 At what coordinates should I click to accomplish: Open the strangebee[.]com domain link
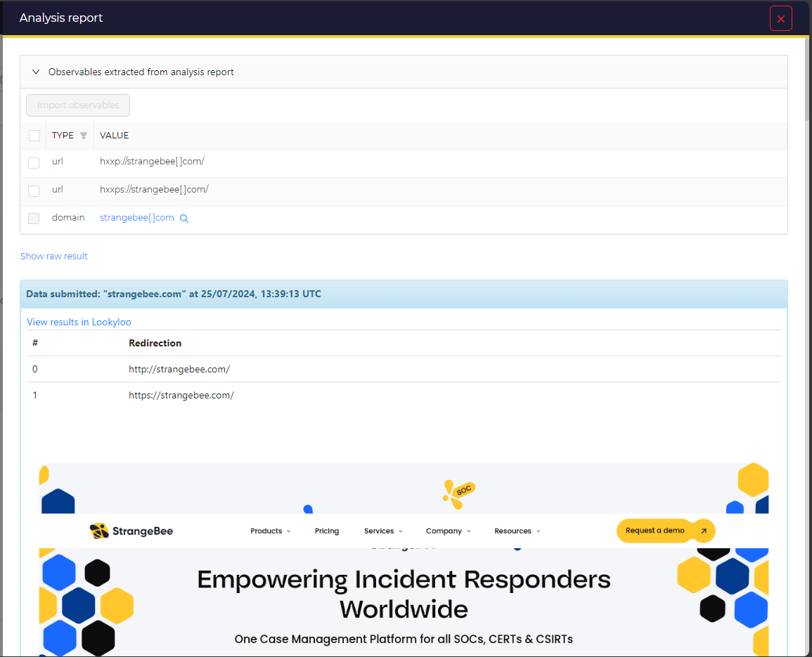coord(136,217)
